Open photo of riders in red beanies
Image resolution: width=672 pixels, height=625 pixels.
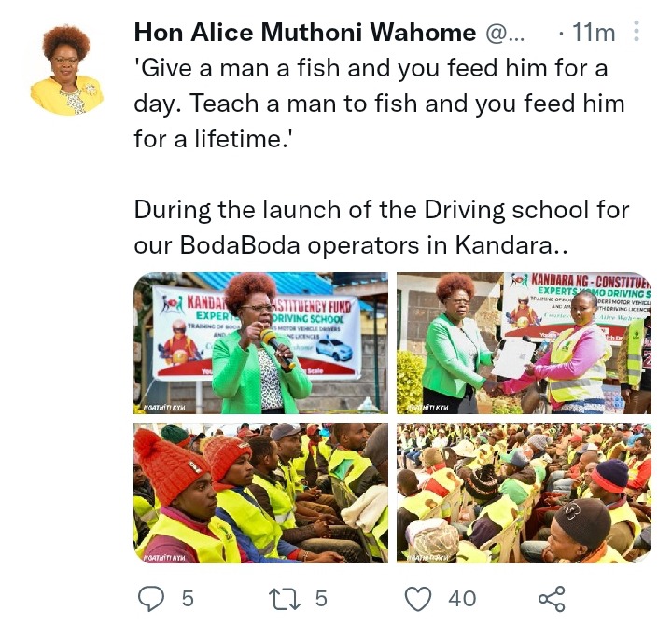coord(261,493)
